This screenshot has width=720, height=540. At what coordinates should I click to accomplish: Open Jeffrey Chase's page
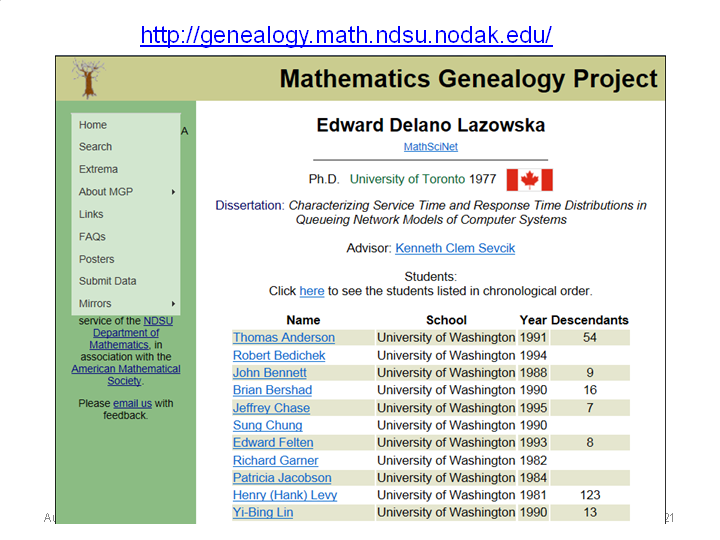271,408
